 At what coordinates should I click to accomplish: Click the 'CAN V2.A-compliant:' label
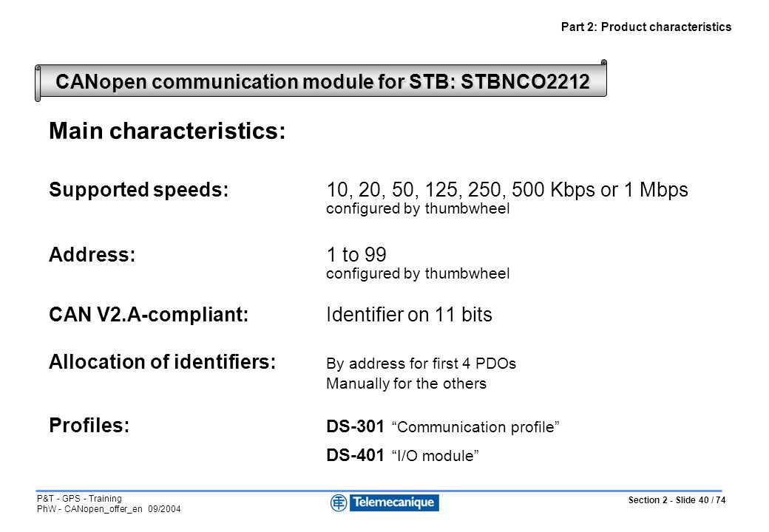click(149, 315)
